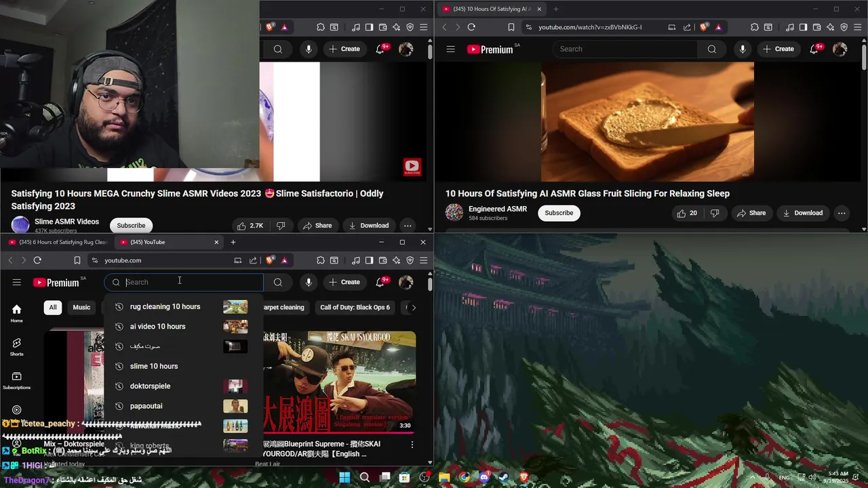Toggle bookmark for youtube.com home tab

coord(77,260)
